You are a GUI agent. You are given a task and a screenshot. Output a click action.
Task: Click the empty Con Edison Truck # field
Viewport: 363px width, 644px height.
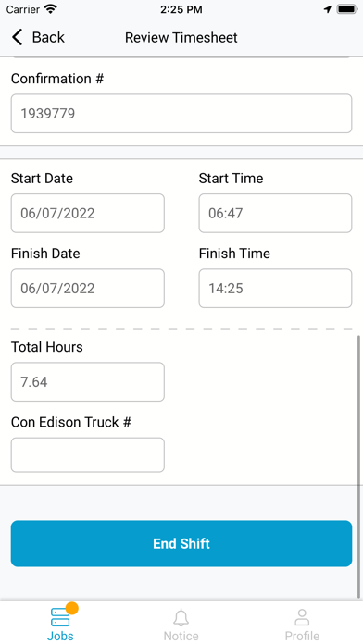click(x=88, y=454)
